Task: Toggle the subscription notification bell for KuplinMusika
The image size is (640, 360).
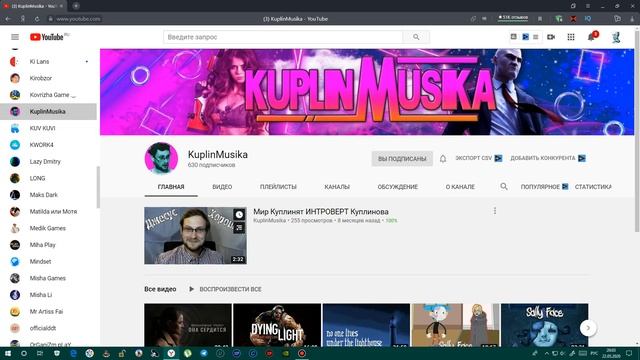Action: (443, 158)
